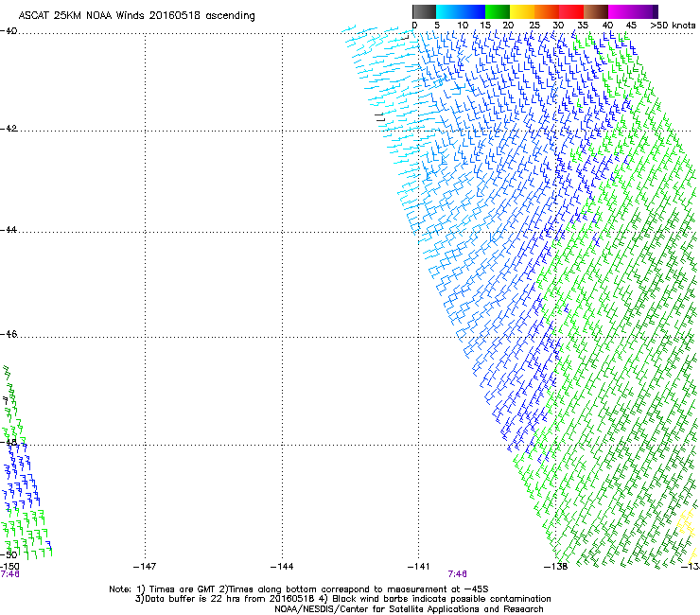The width and height of the screenshot is (700, 615).
Task: Select the yellow 20-25 knots legend segment
Action: [522, 11]
